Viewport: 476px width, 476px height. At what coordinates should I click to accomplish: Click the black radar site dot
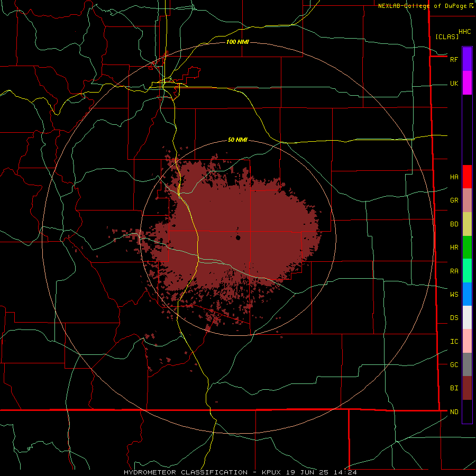coord(238,237)
